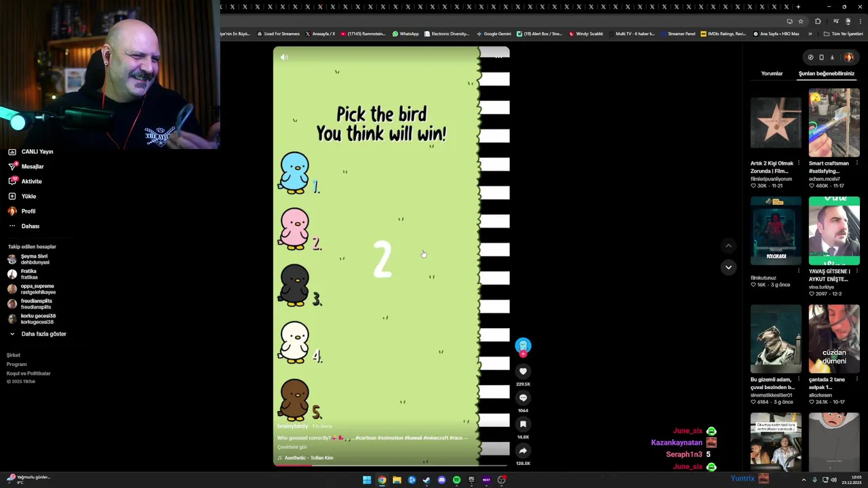This screenshot has width=868, height=488.
Task: Open the WhatsApp bookmark
Action: [x=406, y=34]
